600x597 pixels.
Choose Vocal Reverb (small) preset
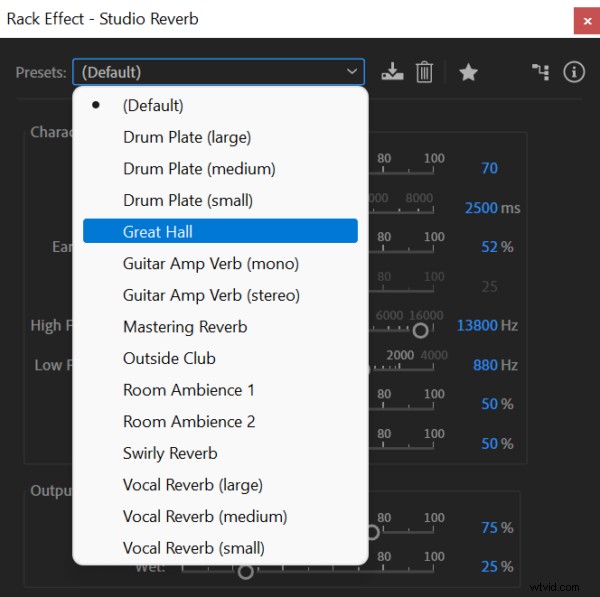[x=220, y=548]
